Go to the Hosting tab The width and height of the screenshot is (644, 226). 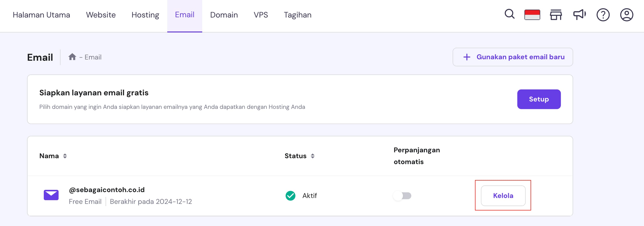[x=145, y=15]
